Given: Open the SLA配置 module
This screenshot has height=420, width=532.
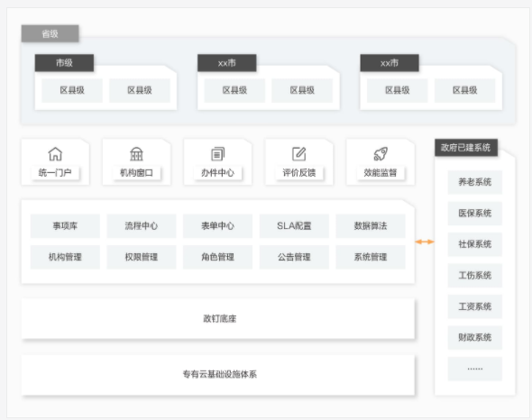Looking at the screenshot, I should (294, 225).
